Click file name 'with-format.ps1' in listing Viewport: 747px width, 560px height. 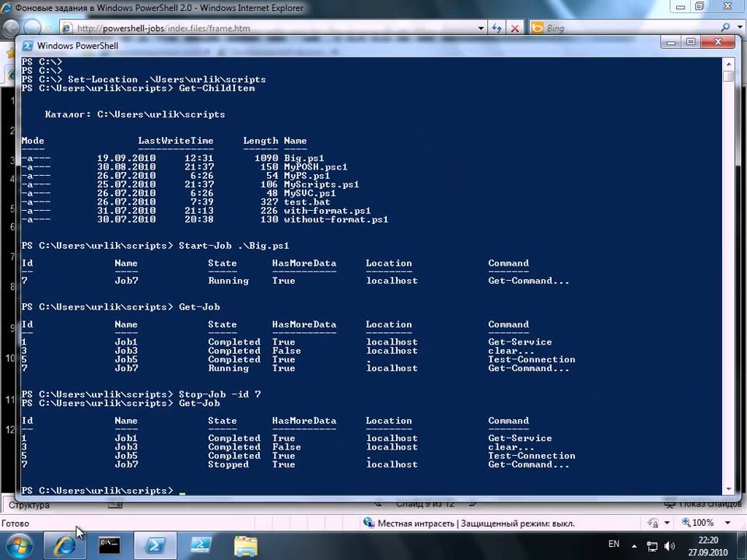[328, 211]
